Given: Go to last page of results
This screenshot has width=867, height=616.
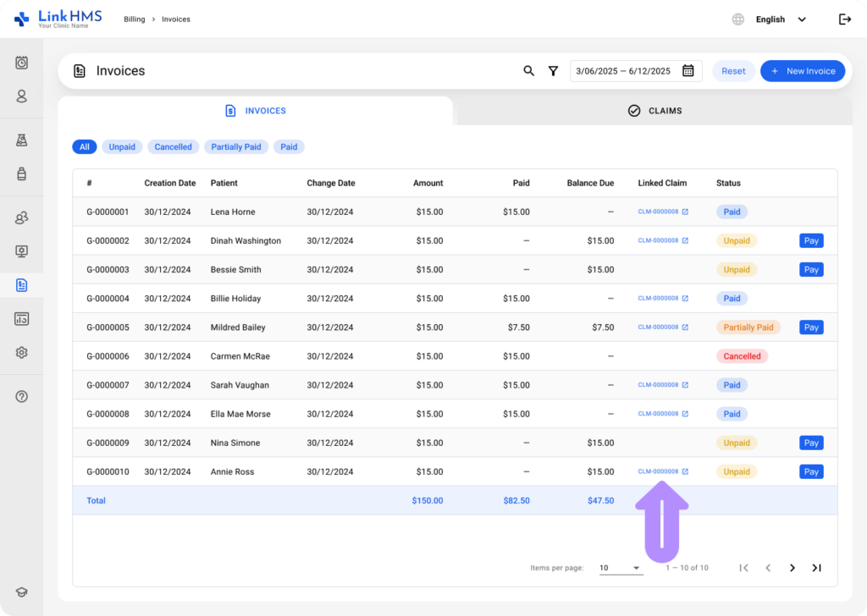Looking at the screenshot, I should [x=817, y=568].
